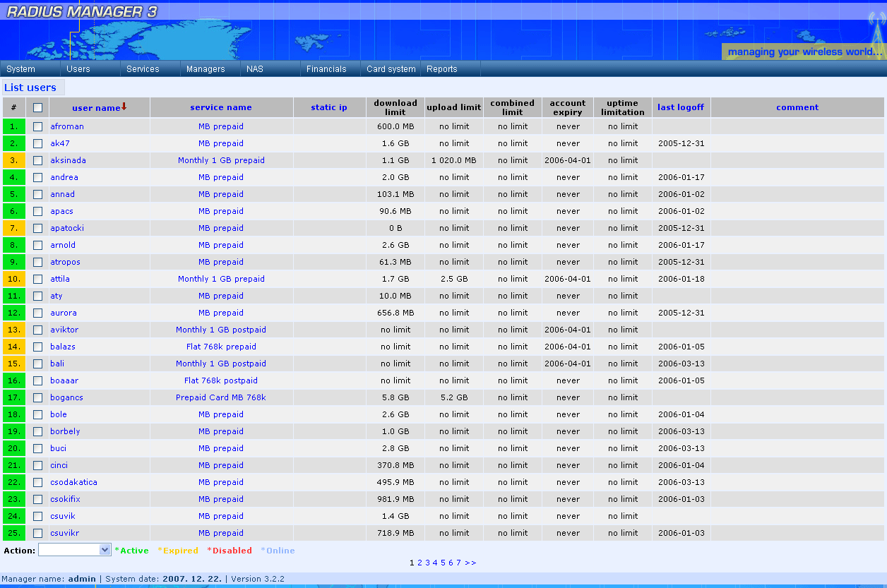Open the Services menu
This screenshot has width=887, height=588.
point(141,69)
